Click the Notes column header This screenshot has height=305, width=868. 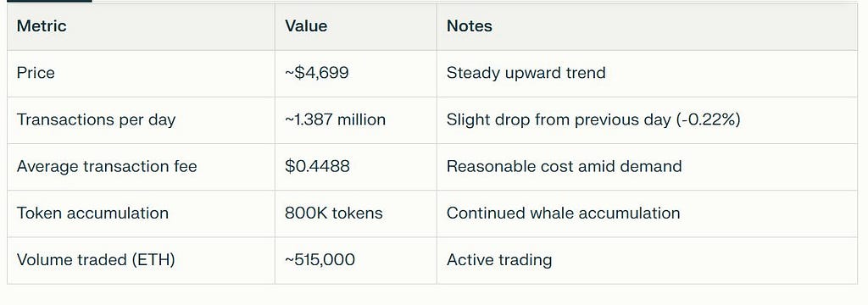click(470, 26)
